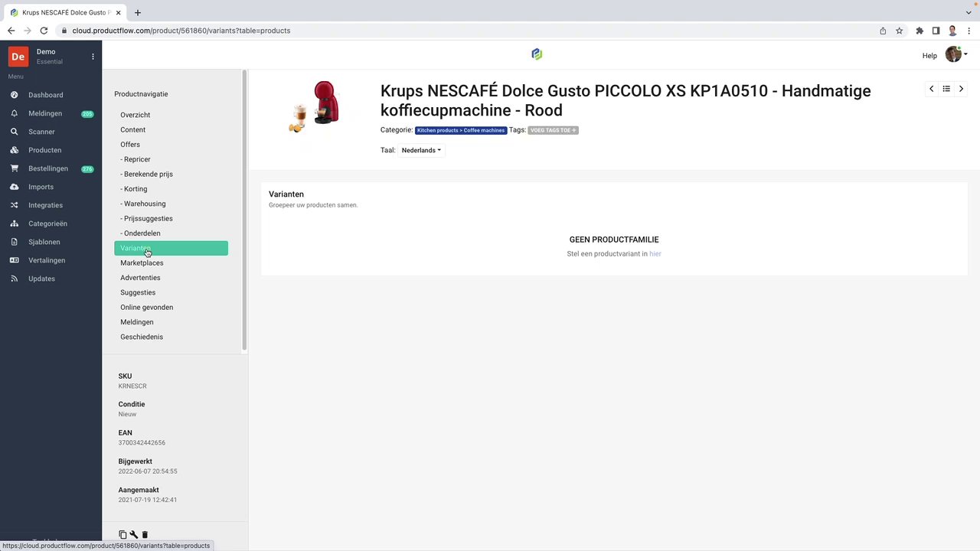Click the duplicate product icon
Screen dimensions: 980x551
[122, 535]
